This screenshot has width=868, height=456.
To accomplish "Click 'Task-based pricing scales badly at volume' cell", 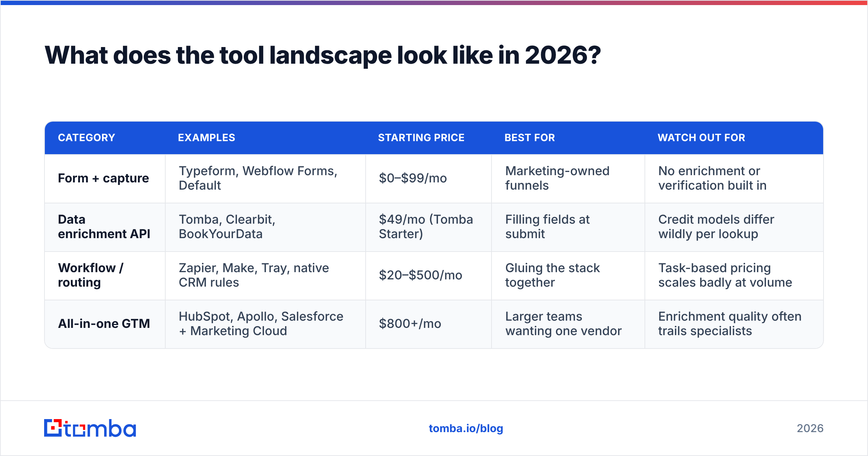I will [x=734, y=275].
